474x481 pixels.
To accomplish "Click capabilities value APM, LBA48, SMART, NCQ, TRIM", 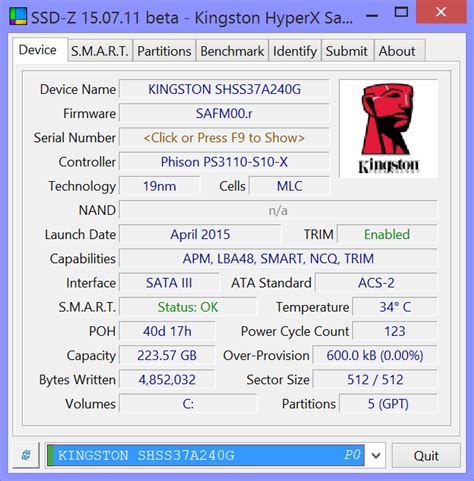I will click(x=278, y=259).
